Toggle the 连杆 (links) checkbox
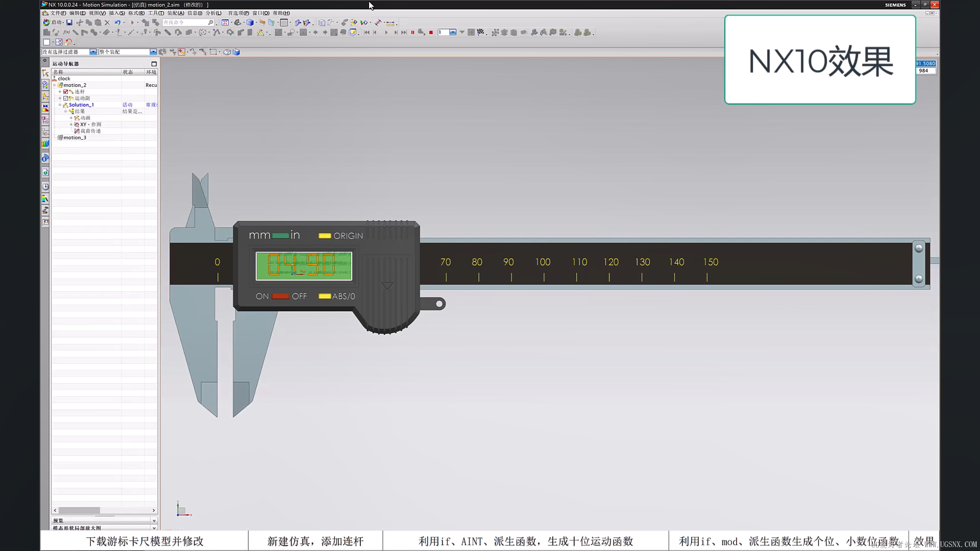Viewport: 980px width, 551px height. (65, 92)
